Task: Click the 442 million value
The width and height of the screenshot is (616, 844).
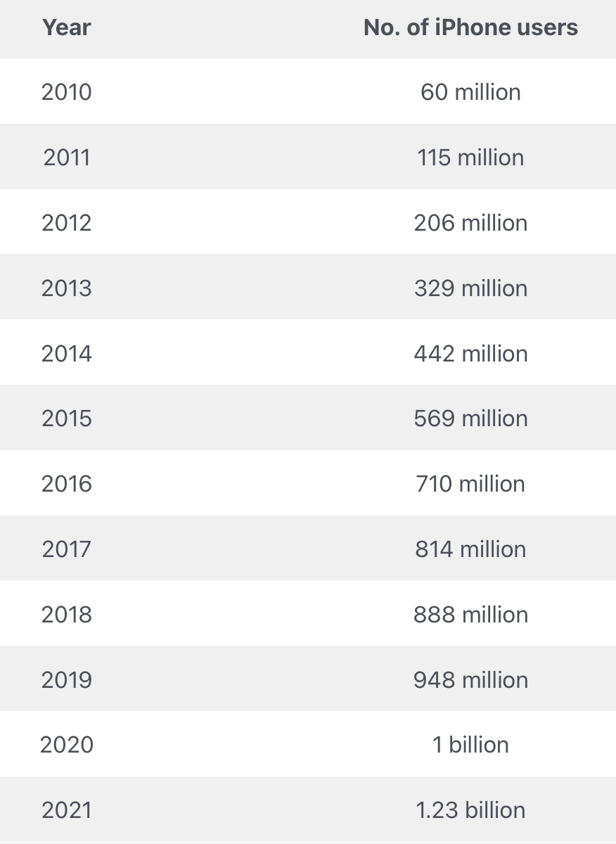Action: click(x=470, y=353)
